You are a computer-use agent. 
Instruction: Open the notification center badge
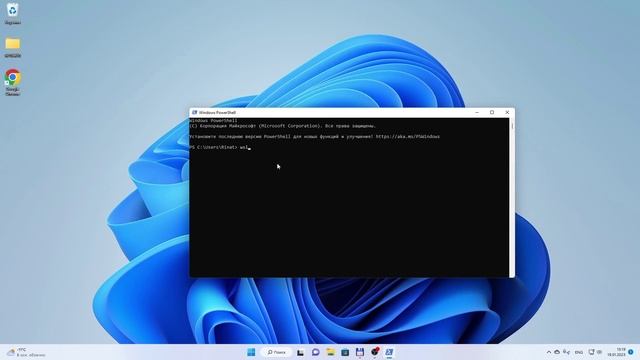pos(631,352)
